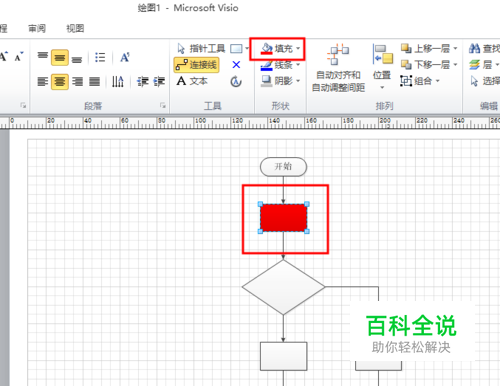Click the Shadow (阴影) icon

[267, 81]
